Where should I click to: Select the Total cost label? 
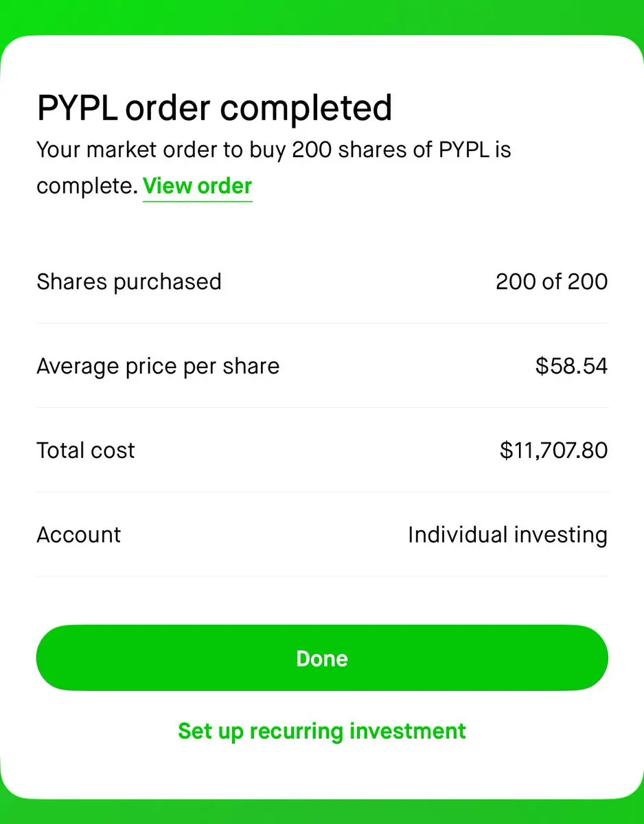pos(86,450)
